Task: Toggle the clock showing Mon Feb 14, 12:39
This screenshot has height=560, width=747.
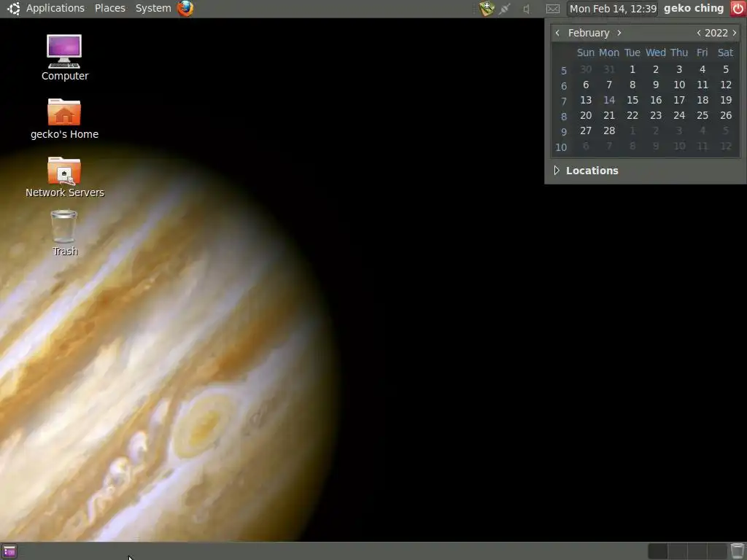Action: [613, 9]
